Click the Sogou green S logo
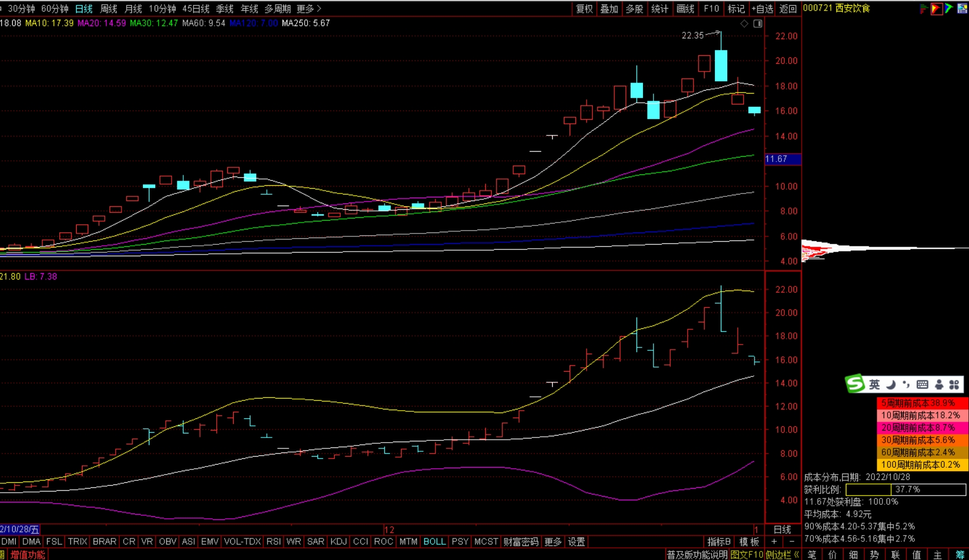The height and width of the screenshot is (560, 969). [x=855, y=384]
